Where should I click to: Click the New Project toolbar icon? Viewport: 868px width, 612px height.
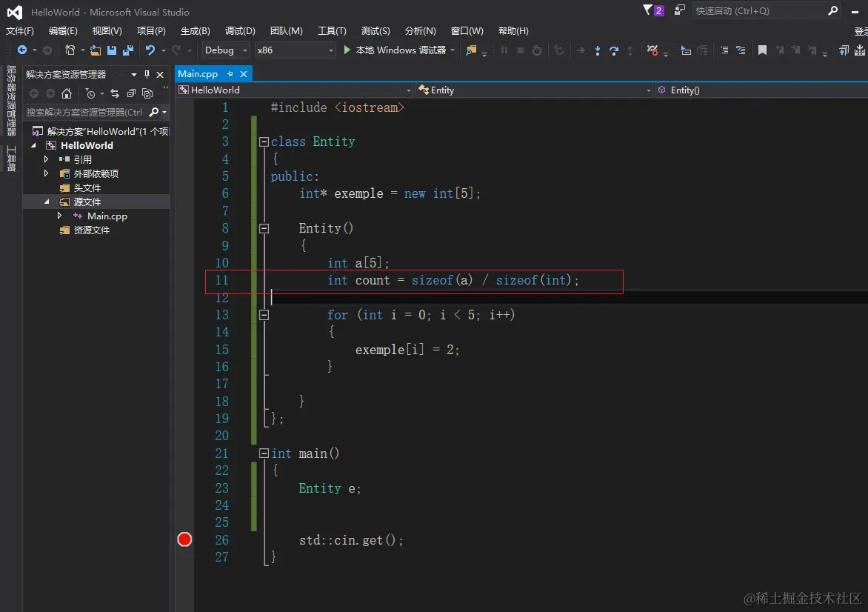click(70, 50)
